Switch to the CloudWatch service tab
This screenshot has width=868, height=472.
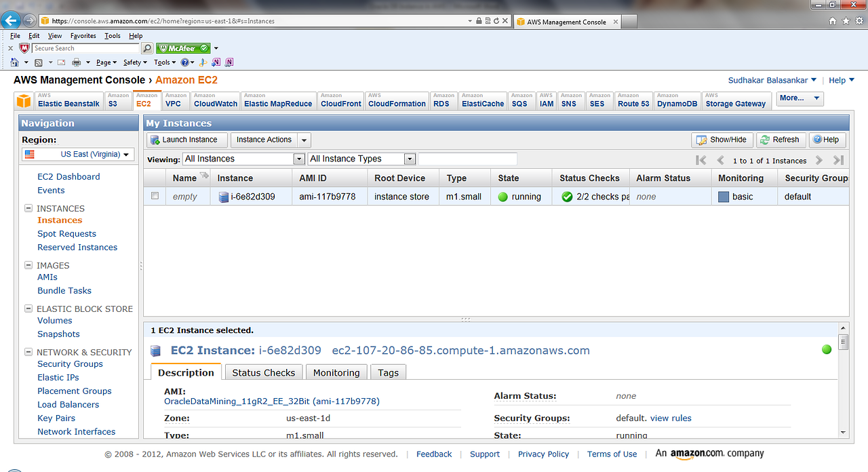[216, 100]
